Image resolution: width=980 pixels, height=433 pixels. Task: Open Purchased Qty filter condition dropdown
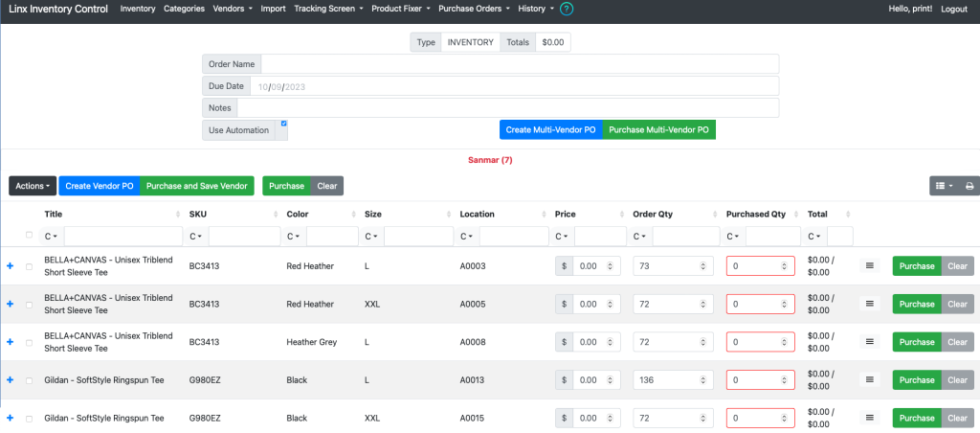click(734, 237)
